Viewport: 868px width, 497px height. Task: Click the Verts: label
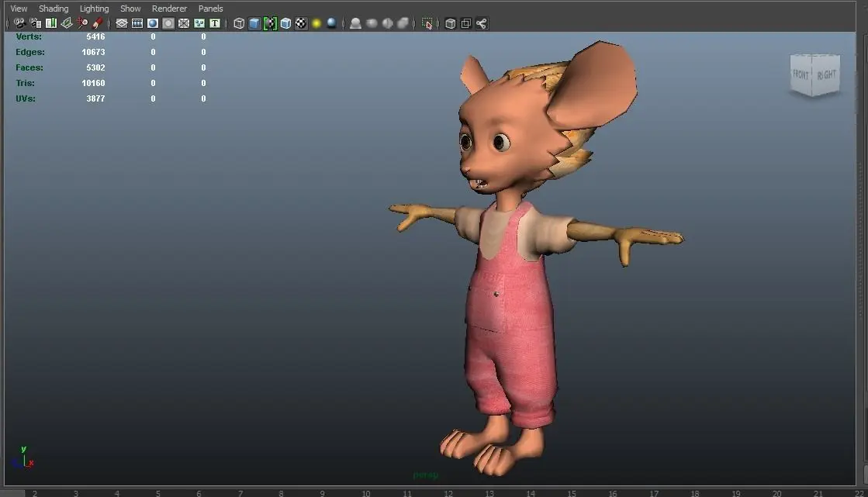pyautogui.click(x=29, y=36)
